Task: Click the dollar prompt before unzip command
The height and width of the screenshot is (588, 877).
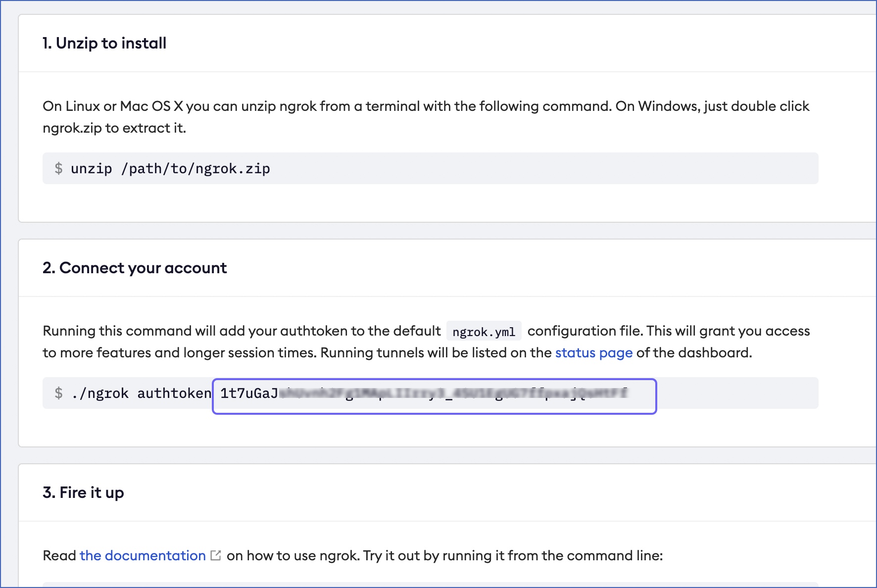Action: tap(59, 169)
